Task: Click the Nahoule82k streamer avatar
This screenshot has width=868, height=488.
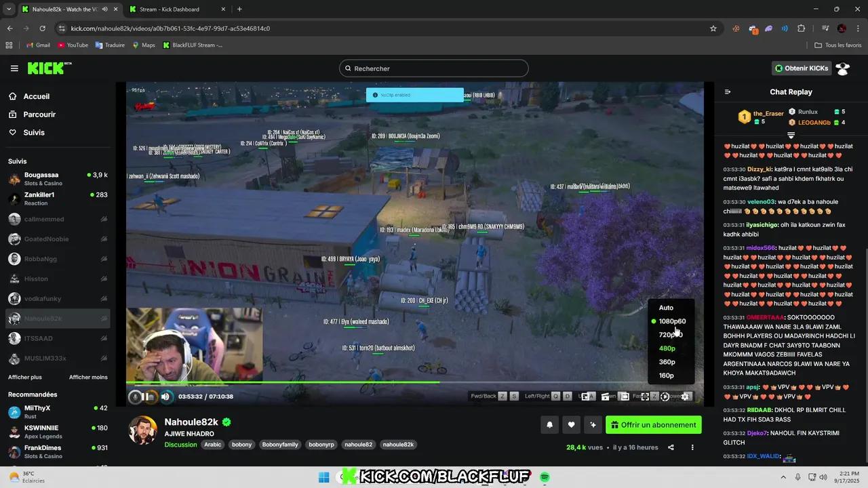Action: click(143, 430)
